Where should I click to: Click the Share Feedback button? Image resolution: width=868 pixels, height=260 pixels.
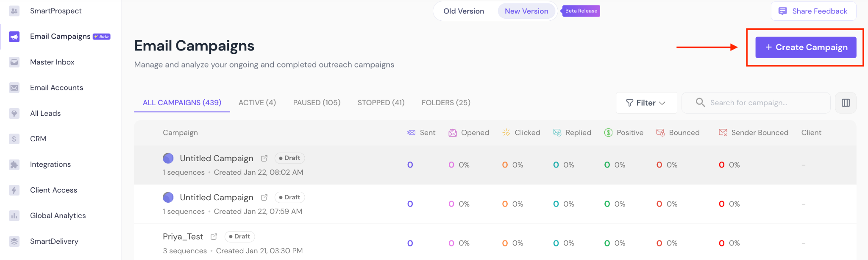point(813,11)
